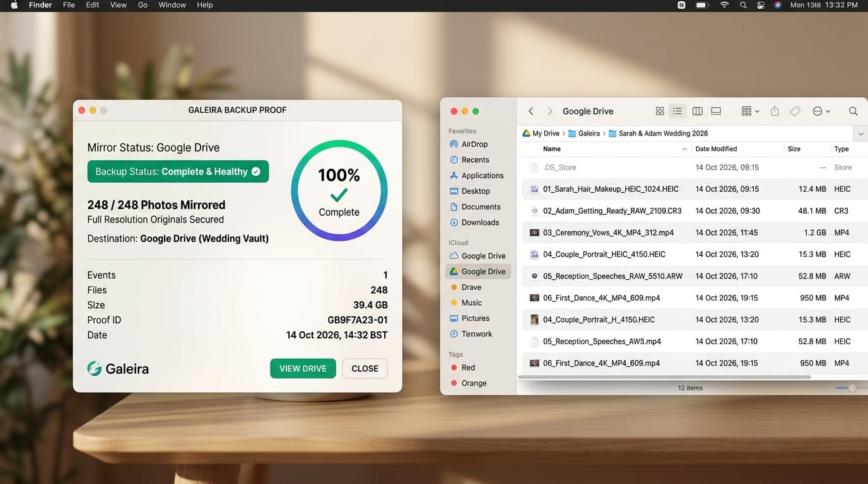
Task: Click the Galeira logo in backup window
Action: tap(118, 369)
